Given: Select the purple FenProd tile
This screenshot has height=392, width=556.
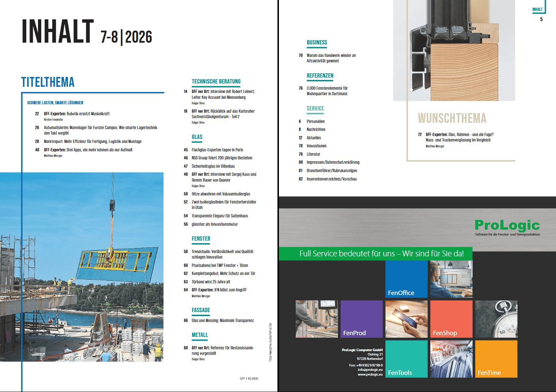Looking at the screenshot, I should [361, 319].
